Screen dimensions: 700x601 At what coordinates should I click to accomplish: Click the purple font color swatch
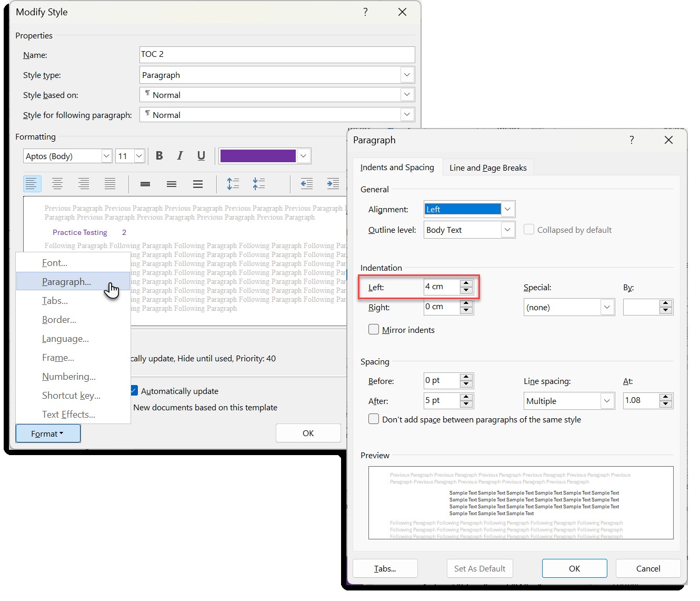(x=258, y=156)
